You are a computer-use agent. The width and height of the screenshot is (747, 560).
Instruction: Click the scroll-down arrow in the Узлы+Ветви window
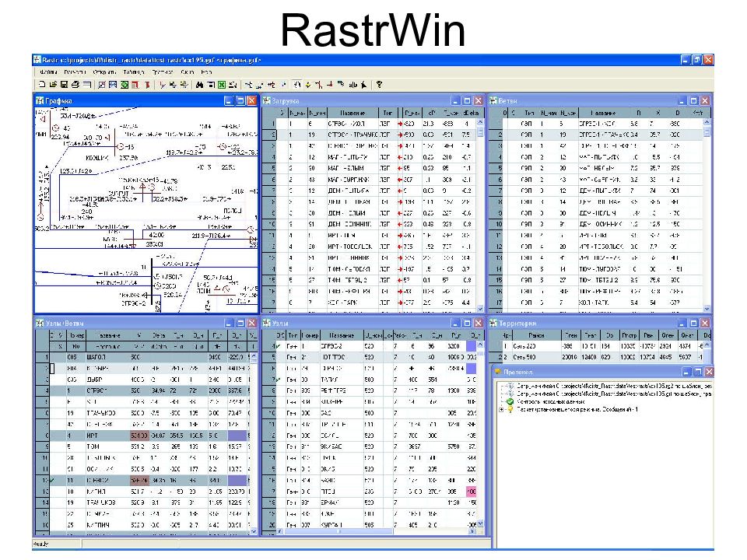click(253, 531)
